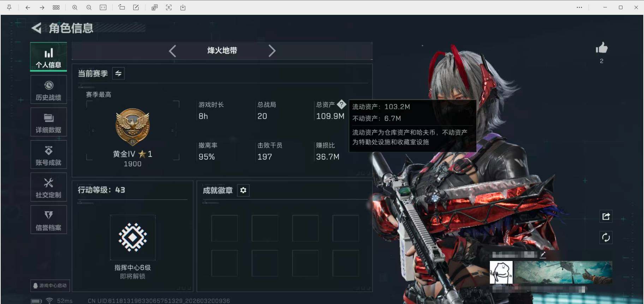Start the text extraction OCR tool

pyautogui.click(x=169, y=7)
